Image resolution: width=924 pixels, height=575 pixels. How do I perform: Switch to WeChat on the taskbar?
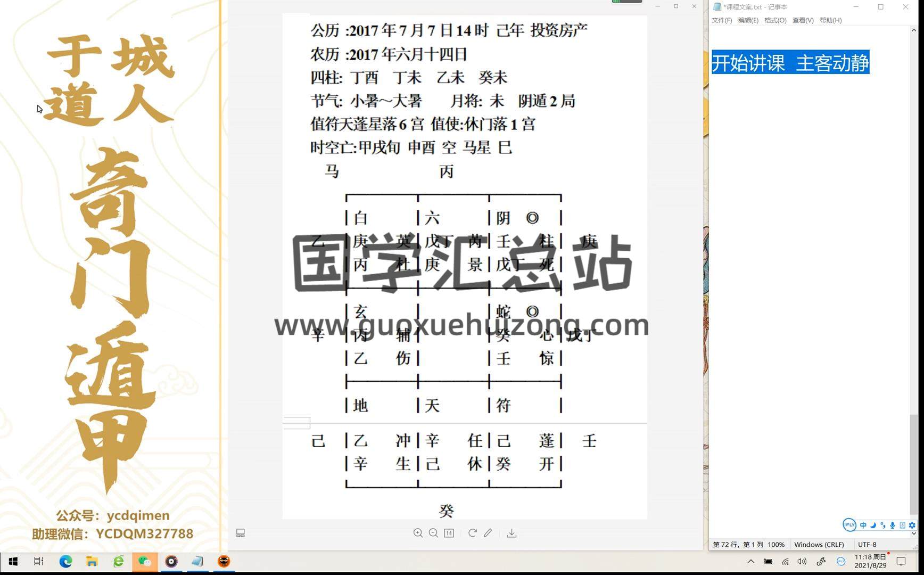click(x=145, y=562)
